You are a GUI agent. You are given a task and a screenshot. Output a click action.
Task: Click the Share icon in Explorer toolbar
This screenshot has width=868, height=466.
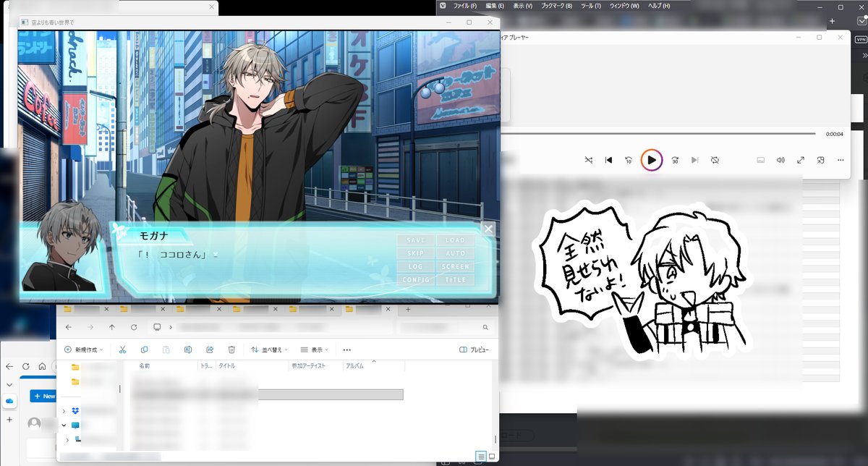coord(210,349)
